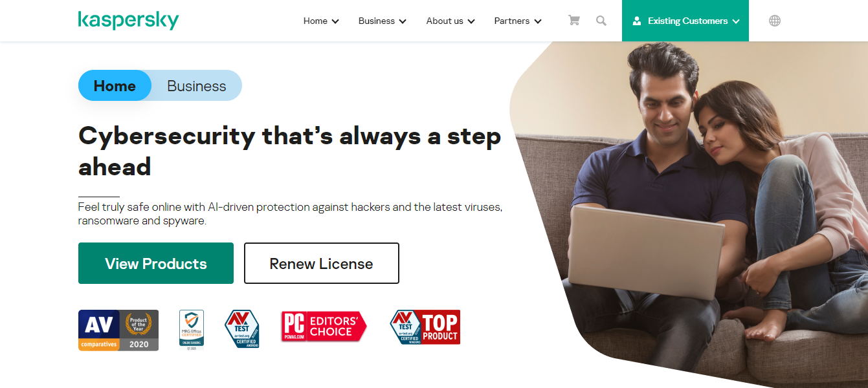The width and height of the screenshot is (868, 388).
Task: Open the globe language selector icon
Action: 775,21
